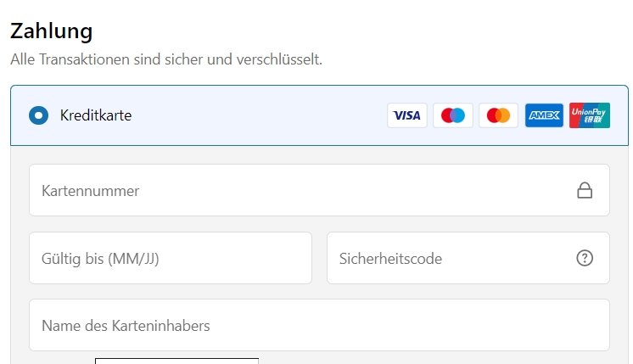Click the padlock icon in Kartennummer field
Screen dimensions: 633x364
[585, 190]
